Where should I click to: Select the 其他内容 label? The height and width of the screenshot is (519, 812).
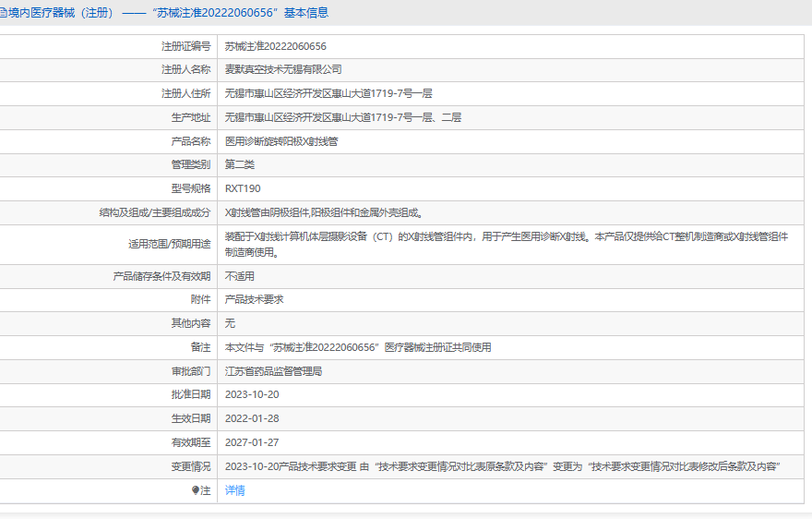tap(191, 323)
